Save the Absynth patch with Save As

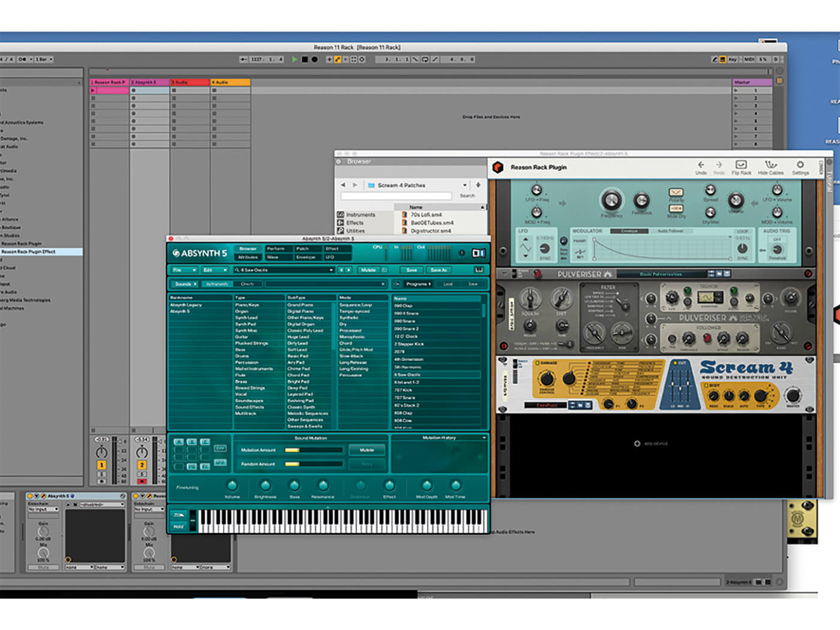(x=439, y=269)
